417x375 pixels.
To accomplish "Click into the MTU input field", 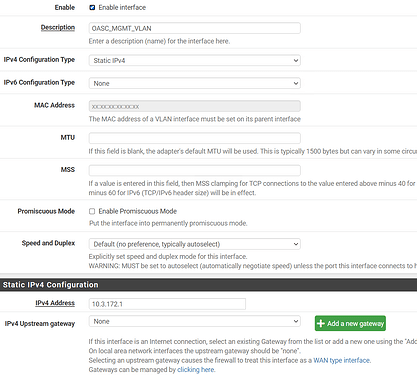I will point(195,138).
